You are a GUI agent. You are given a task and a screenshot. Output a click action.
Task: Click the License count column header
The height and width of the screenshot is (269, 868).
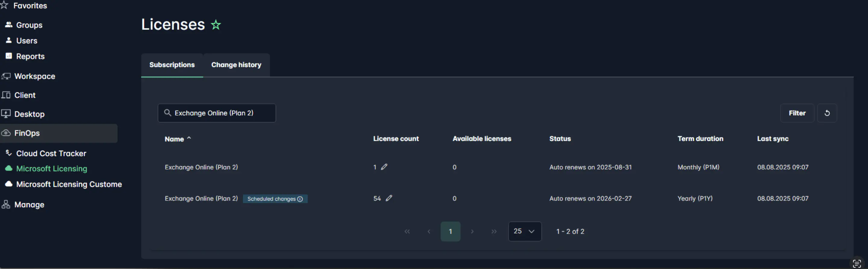(x=395, y=139)
